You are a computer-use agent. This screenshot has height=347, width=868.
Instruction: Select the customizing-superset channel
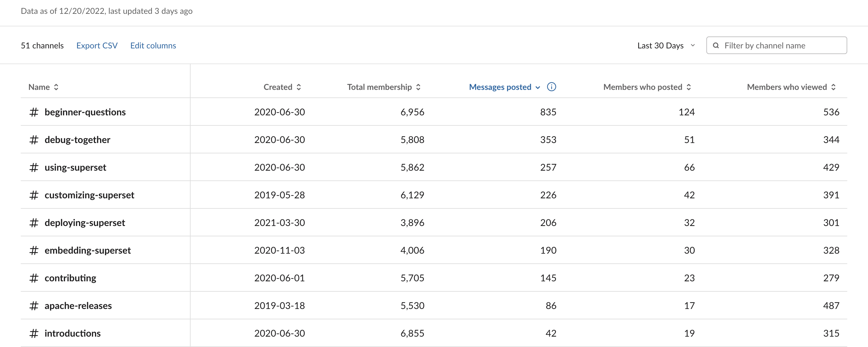(89, 195)
